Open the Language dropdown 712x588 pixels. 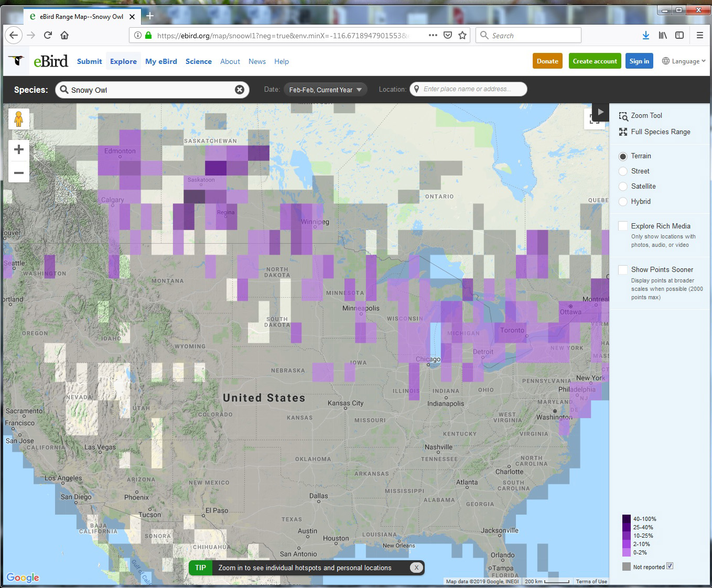(x=684, y=61)
